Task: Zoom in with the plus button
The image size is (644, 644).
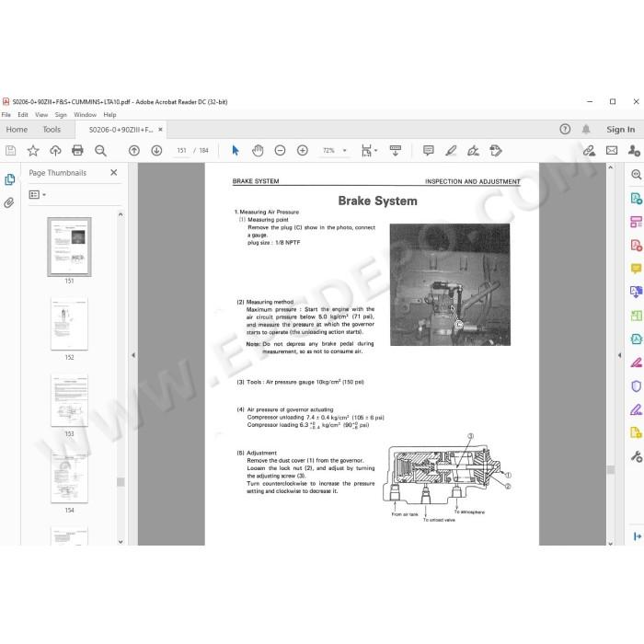Action: coord(303,151)
